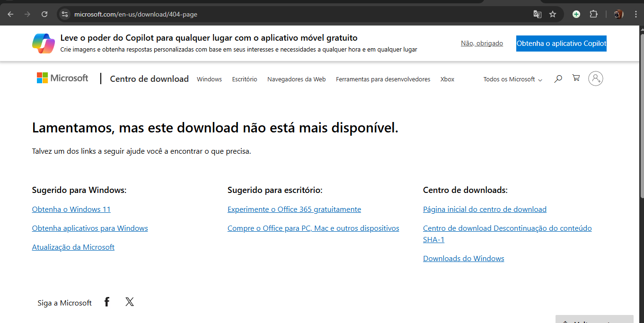Open Downloads do Windows link
This screenshot has width=644, height=323.
(x=464, y=258)
